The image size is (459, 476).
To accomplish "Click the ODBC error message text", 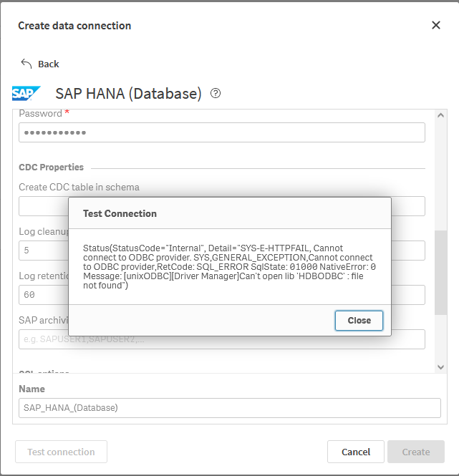I will [229, 266].
